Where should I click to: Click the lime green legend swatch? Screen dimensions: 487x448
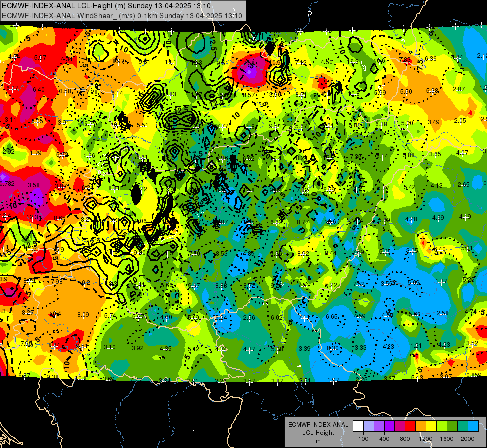click(x=442, y=426)
